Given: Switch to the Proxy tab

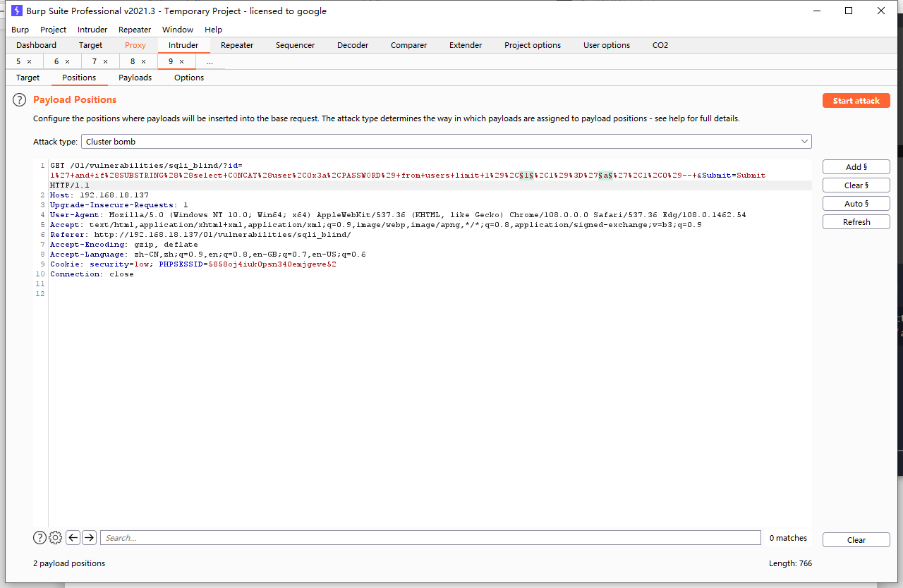Looking at the screenshot, I should pyautogui.click(x=135, y=45).
